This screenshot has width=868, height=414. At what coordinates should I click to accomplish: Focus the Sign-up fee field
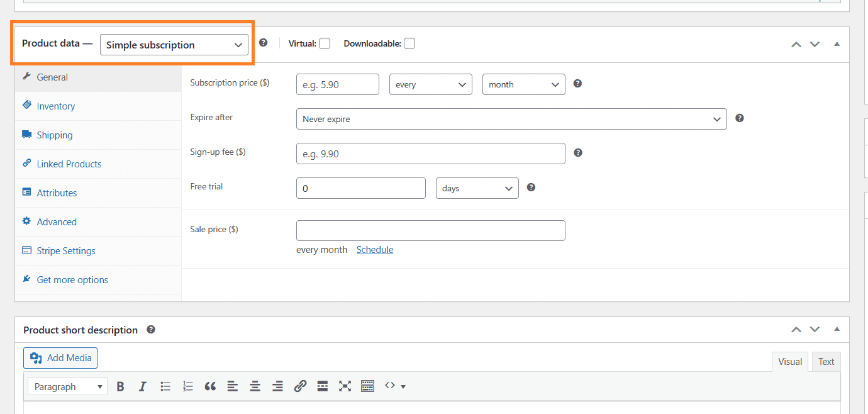point(431,154)
